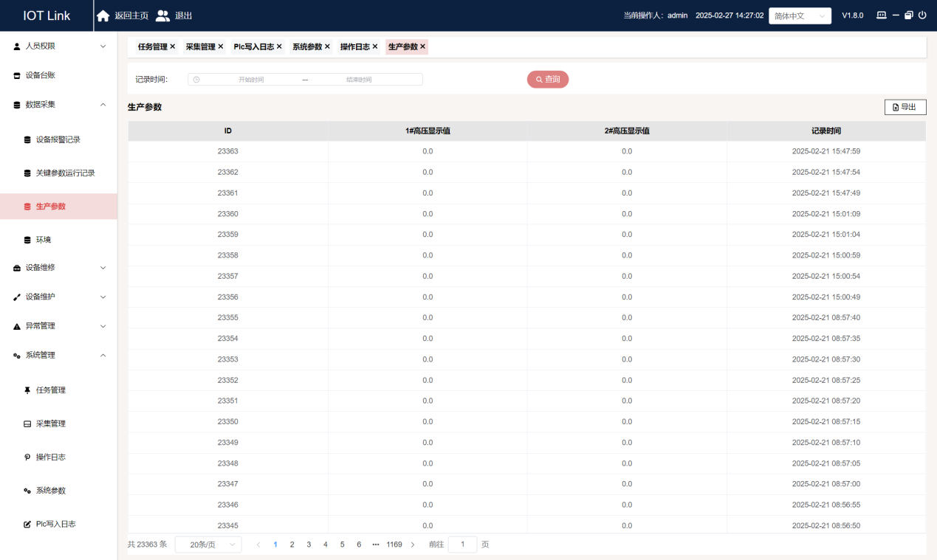Click the pagination ellipsis to skip pages

(x=376, y=545)
